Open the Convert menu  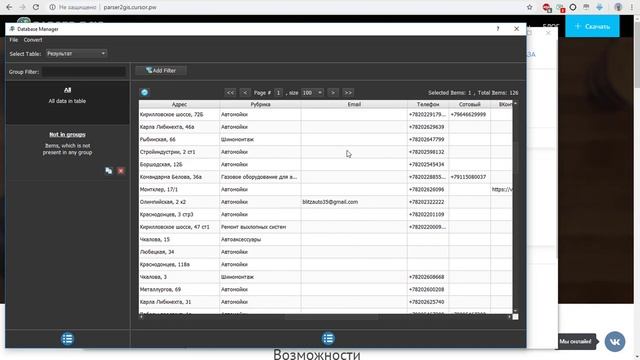[x=33, y=40]
